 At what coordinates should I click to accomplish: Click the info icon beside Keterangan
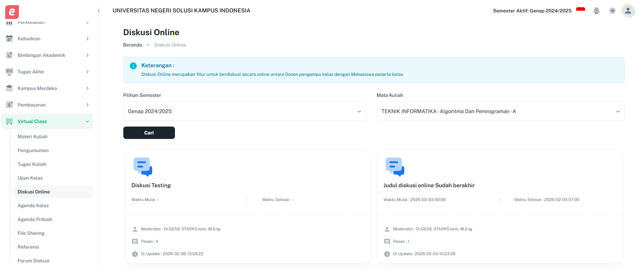(133, 66)
